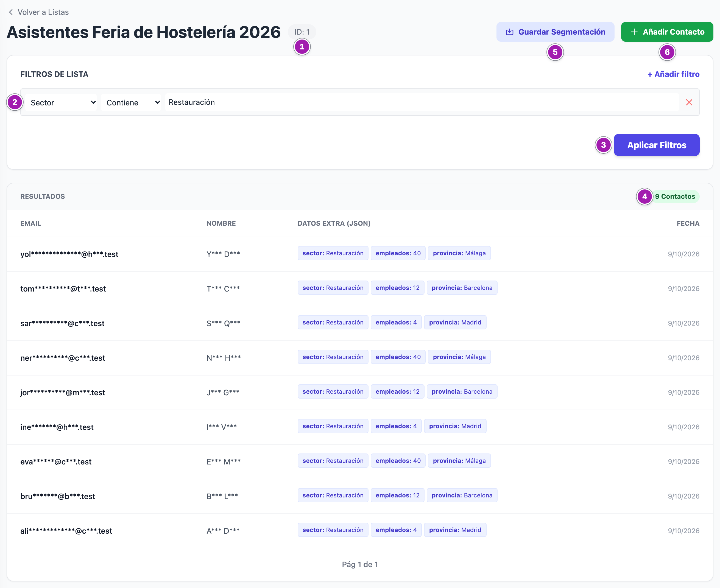Click the name N*** H***

(x=224, y=358)
